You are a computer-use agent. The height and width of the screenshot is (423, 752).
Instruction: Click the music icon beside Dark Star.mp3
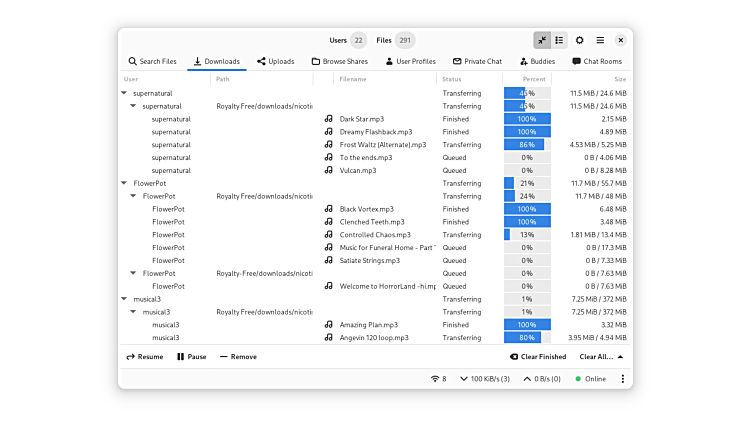pyautogui.click(x=328, y=119)
